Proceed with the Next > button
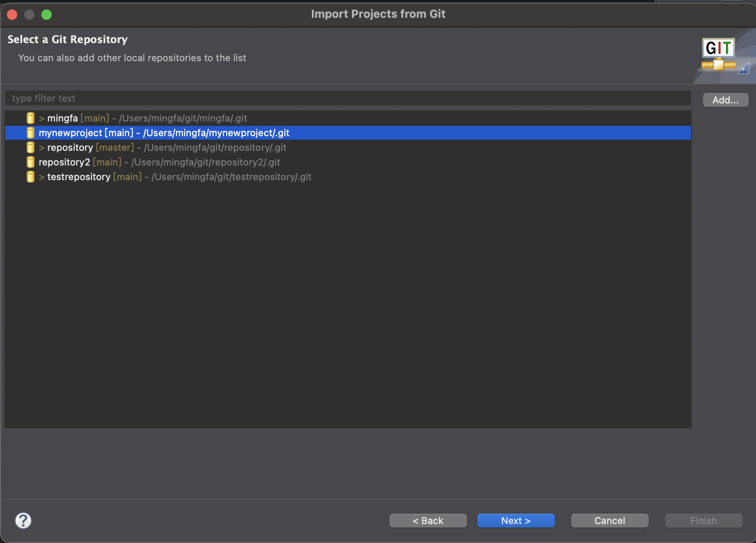Image resolution: width=756 pixels, height=543 pixels. [516, 521]
